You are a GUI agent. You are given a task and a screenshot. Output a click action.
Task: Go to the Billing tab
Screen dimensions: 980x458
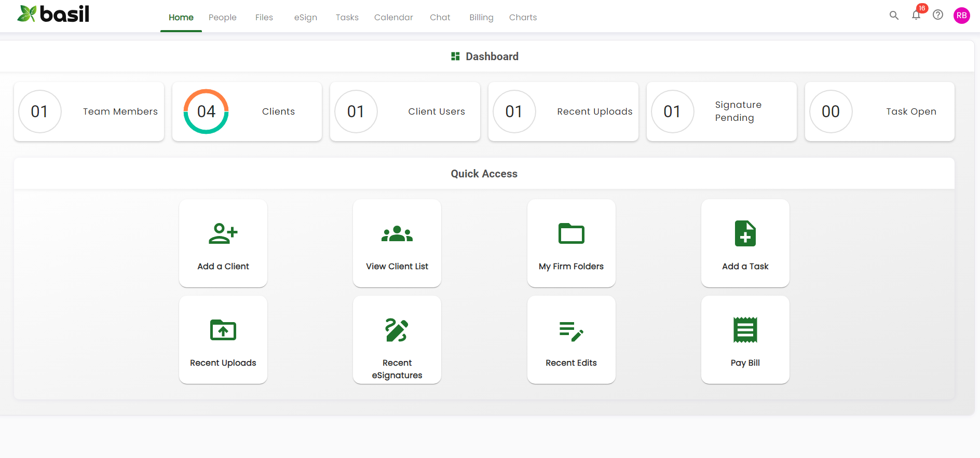[481, 17]
